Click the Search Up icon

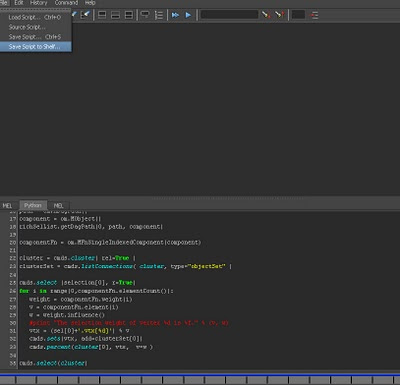point(279,15)
